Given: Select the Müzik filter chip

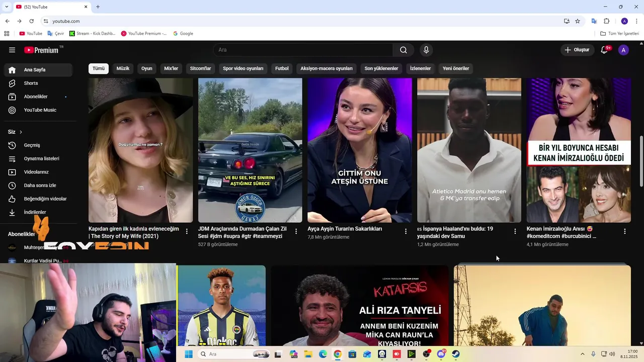Looking at the screenshot, I should coord(123,68).
